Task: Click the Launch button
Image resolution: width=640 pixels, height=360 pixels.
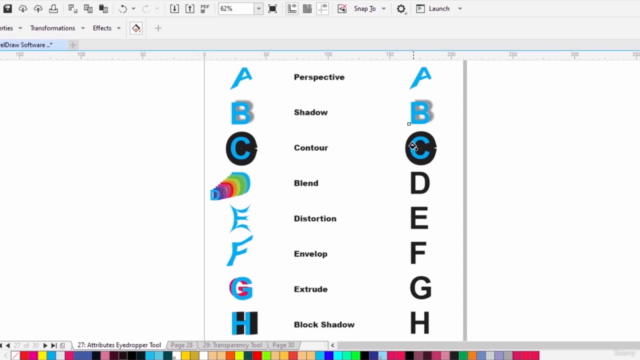Action: 433,9
